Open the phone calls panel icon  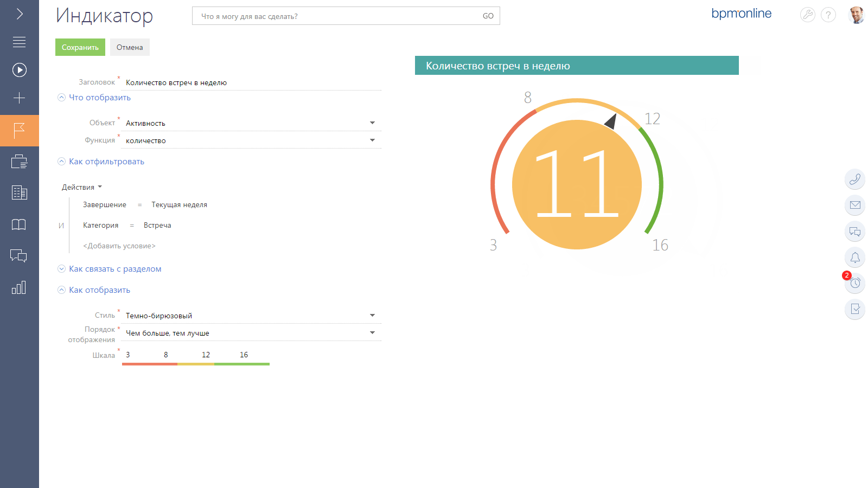[x=855, y=179]
